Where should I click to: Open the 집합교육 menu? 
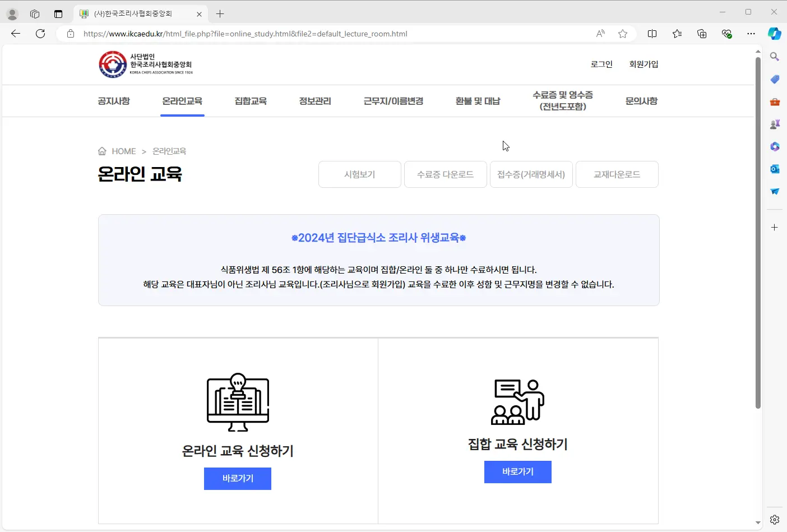pos(251,101)
